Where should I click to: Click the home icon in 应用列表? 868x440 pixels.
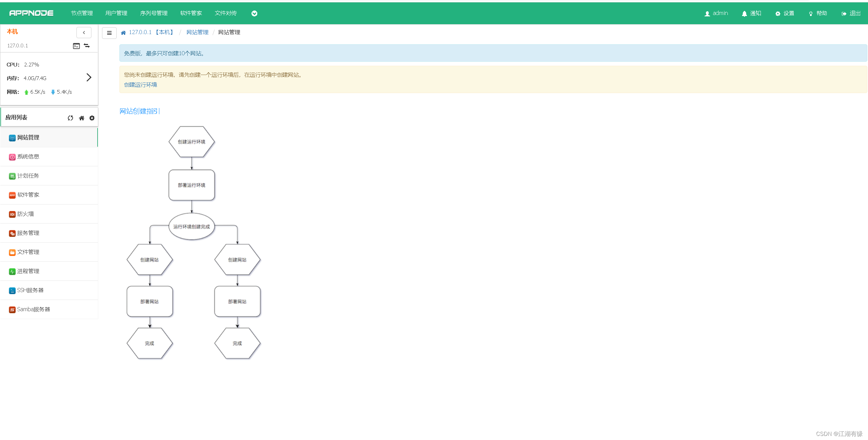pos(82,118)
